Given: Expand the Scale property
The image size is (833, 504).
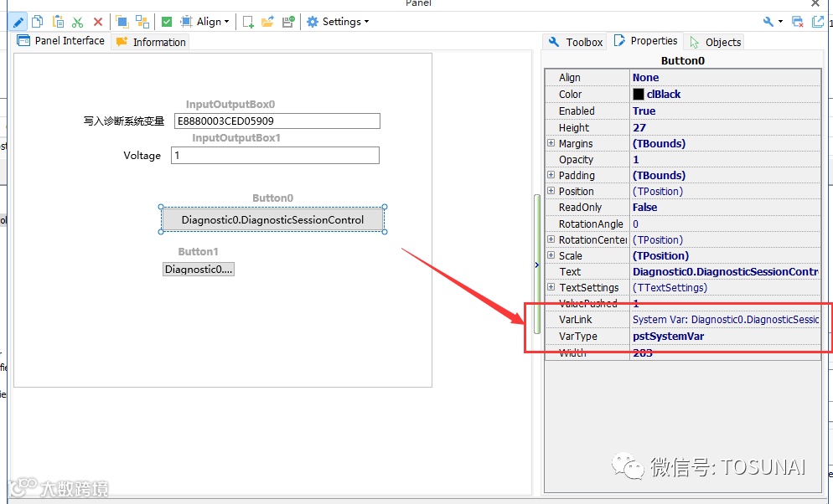Looking at the screenshot, I should point(551,255).
